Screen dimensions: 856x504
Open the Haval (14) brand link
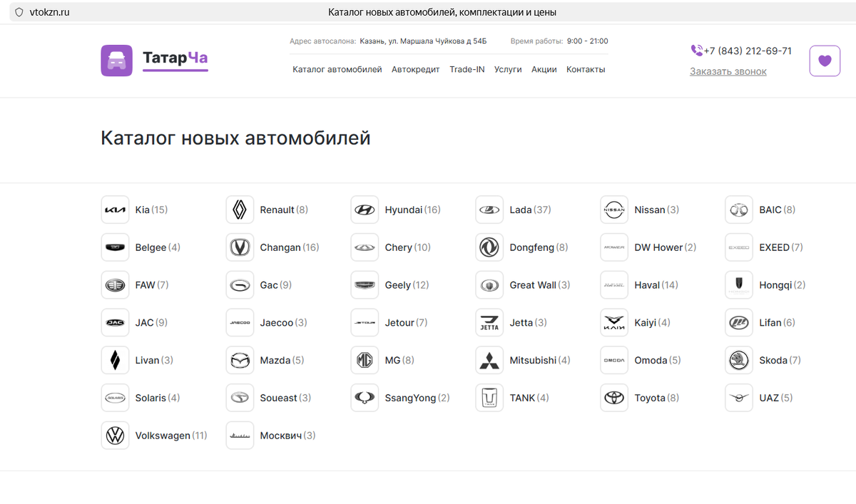pyautogui.click(x=656, y=285)
